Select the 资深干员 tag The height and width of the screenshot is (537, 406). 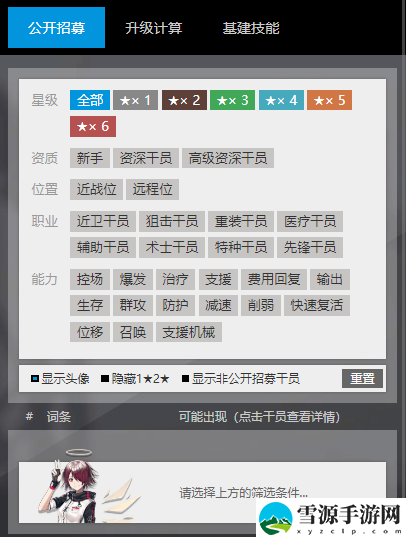click(x=146, y=158)
